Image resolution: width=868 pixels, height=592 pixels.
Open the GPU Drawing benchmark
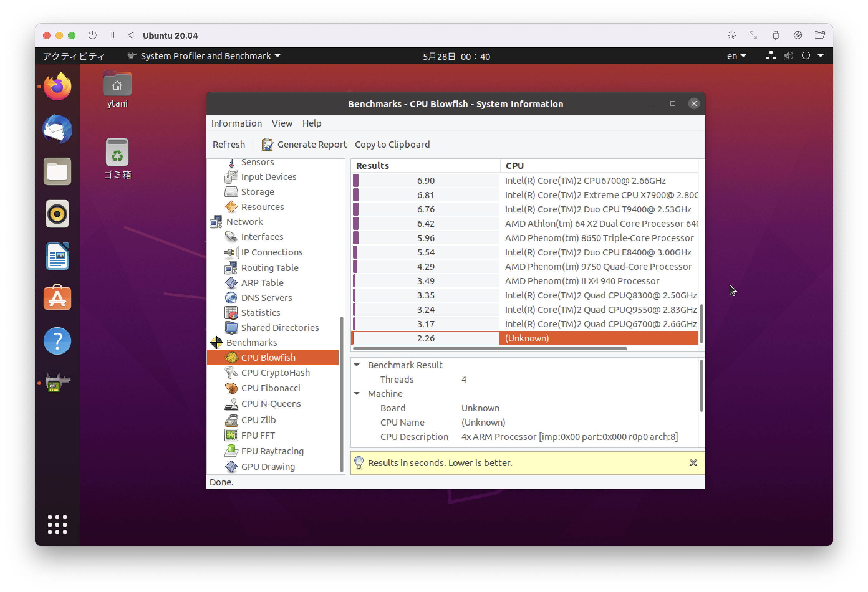coord(268,466)
